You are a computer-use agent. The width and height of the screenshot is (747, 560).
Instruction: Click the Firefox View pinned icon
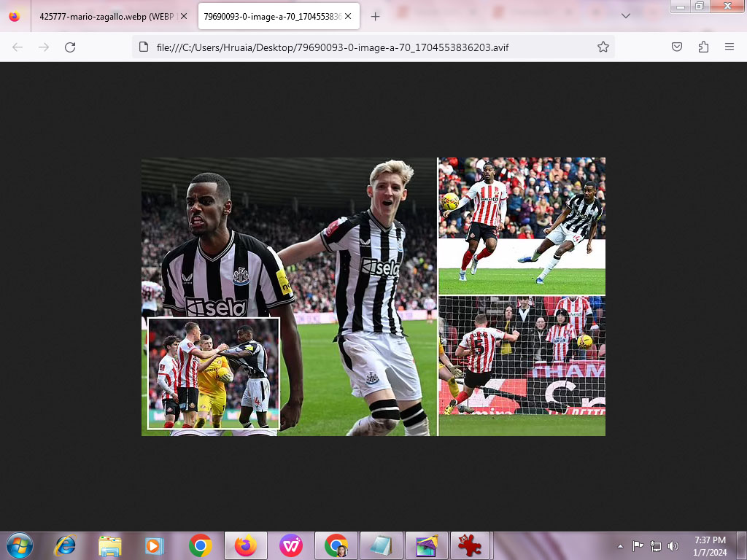pyautogui.click(x=15, y=16)
